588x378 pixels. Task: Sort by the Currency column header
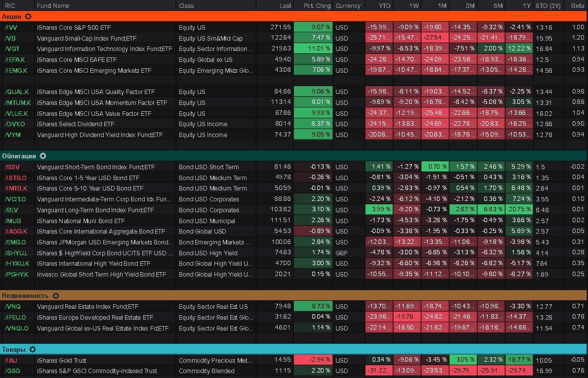(x=348, y=5)
